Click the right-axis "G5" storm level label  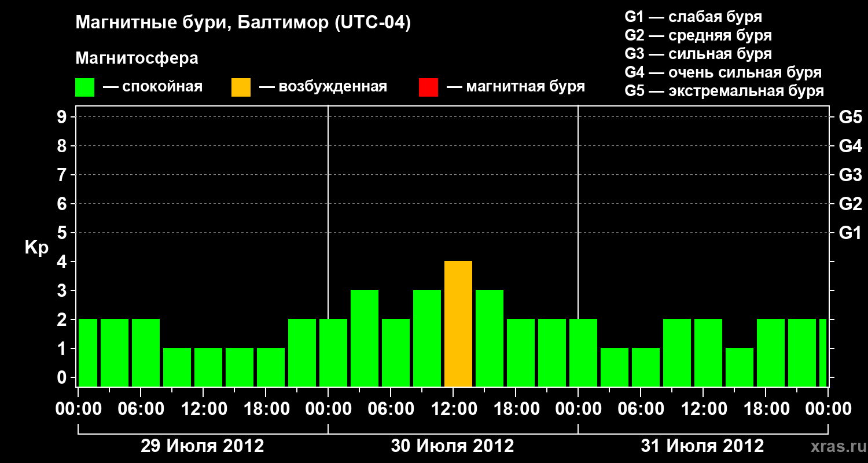(x=850, y=117)
